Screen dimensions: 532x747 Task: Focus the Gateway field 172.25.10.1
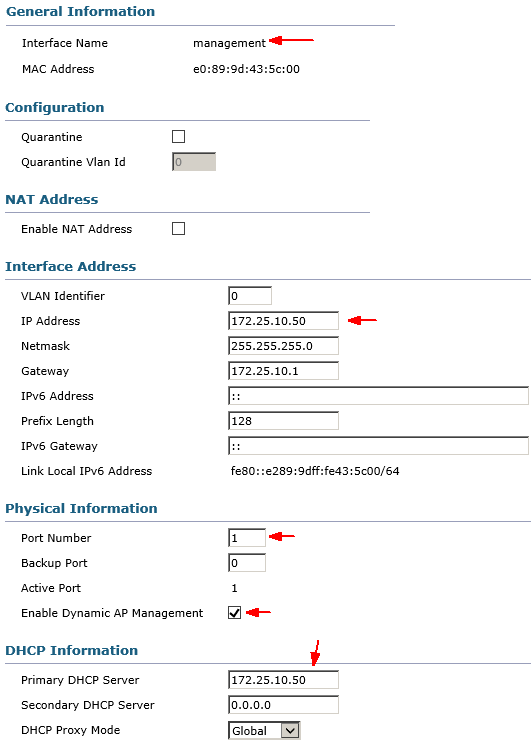point(283,371)
